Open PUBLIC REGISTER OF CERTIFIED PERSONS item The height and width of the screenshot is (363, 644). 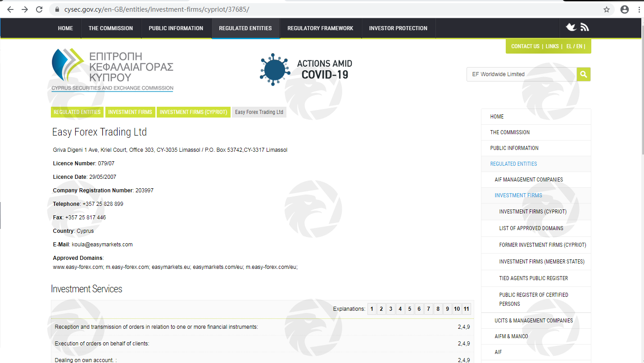[536, 299]
